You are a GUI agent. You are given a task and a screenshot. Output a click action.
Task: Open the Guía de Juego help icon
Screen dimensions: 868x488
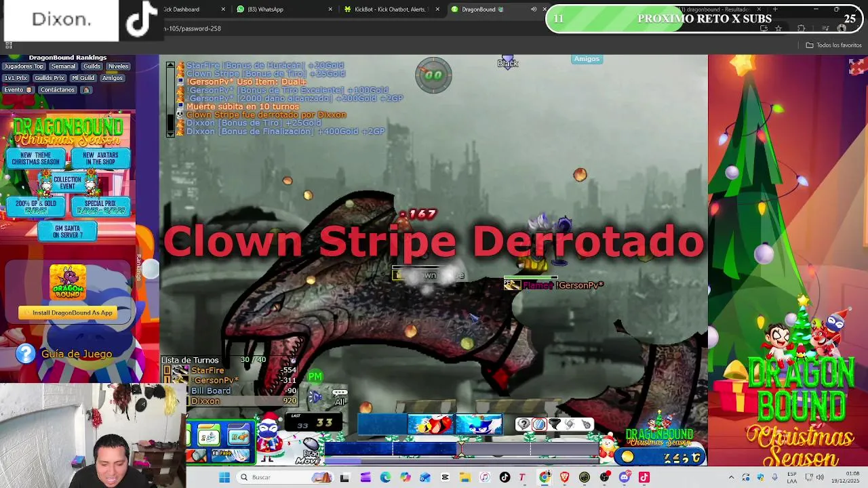pos(25,354)
